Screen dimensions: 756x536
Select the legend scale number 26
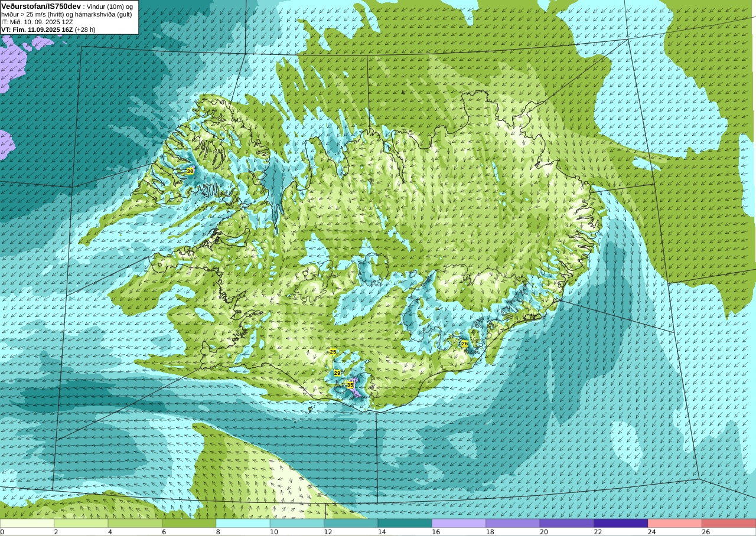coord(706,532)
